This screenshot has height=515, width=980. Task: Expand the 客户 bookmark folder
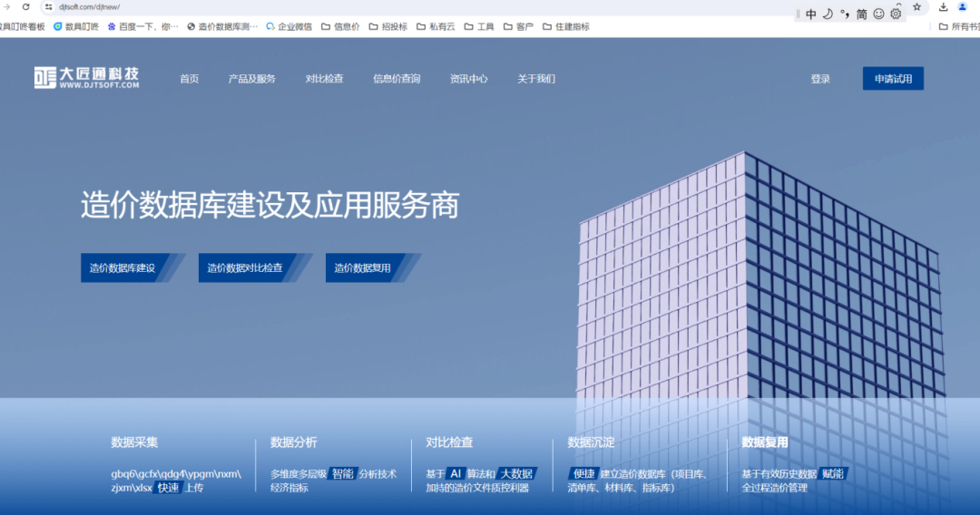[518, 27]
